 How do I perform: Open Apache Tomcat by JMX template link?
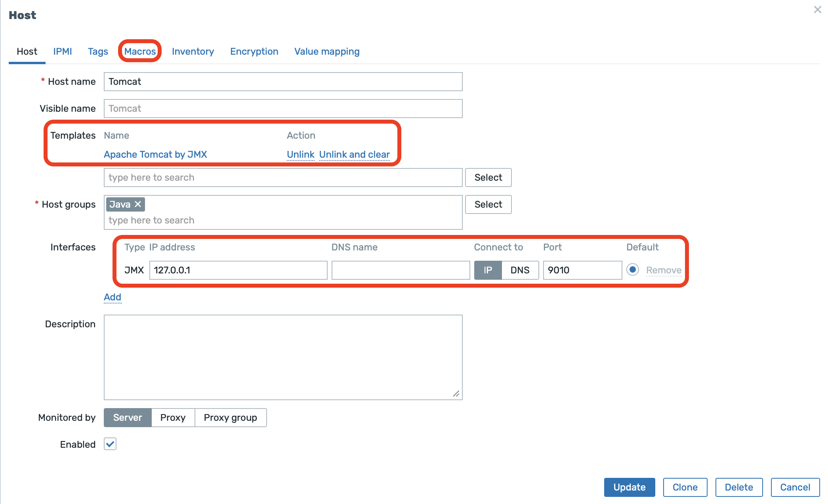point(155,155)
